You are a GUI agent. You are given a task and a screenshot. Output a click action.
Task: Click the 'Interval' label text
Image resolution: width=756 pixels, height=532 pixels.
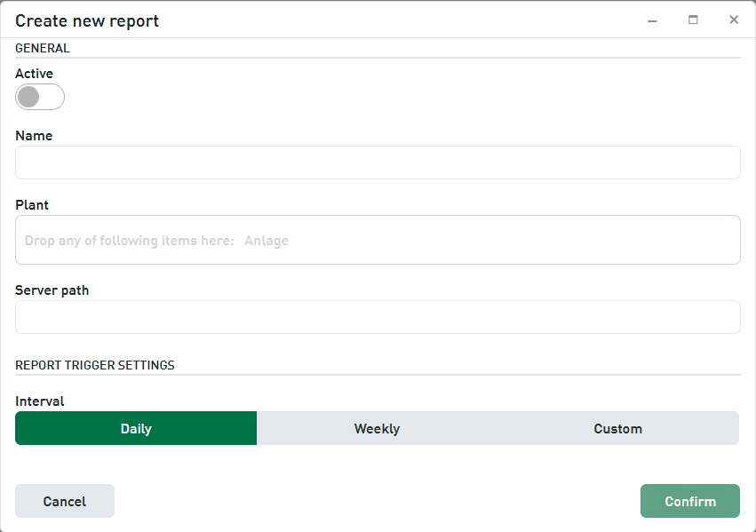pos(40,401)
